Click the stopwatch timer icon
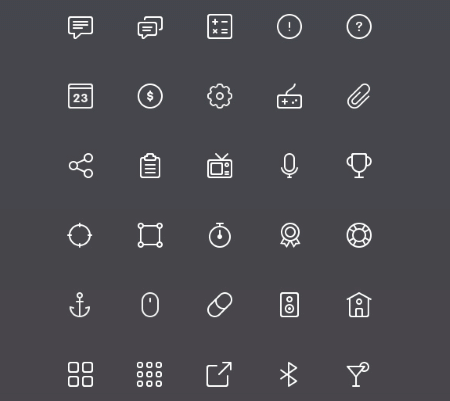 [x=220, y=235]
